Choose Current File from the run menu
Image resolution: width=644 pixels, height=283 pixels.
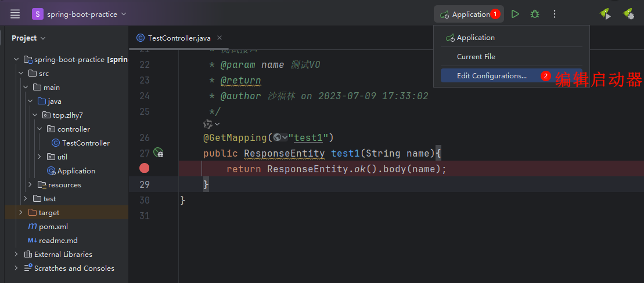click(x=476, y=57)
